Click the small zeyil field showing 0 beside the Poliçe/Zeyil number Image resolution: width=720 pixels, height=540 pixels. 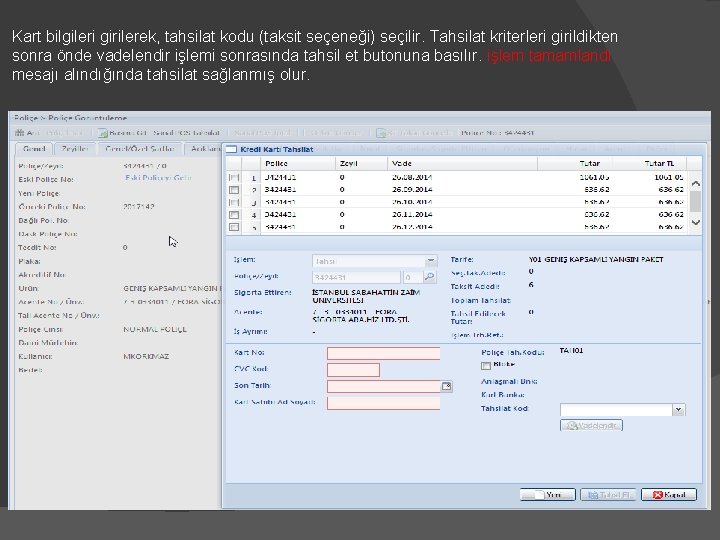click(x=412, y=277)
